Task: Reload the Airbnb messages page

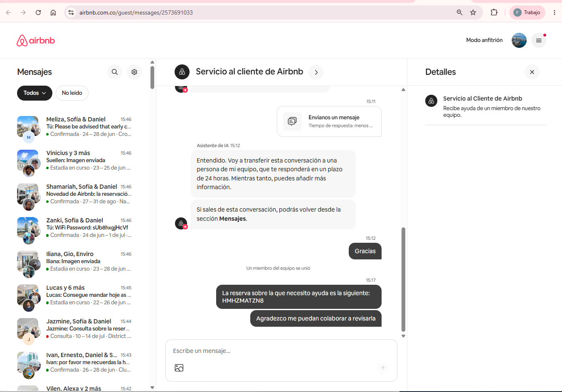Action: [38, 12]
